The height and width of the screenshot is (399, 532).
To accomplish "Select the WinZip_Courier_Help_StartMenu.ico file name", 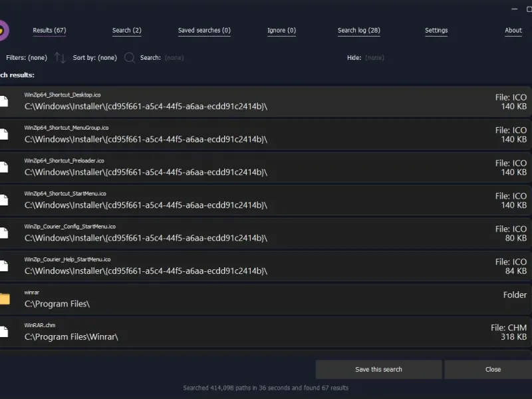I will coord(68,259).
